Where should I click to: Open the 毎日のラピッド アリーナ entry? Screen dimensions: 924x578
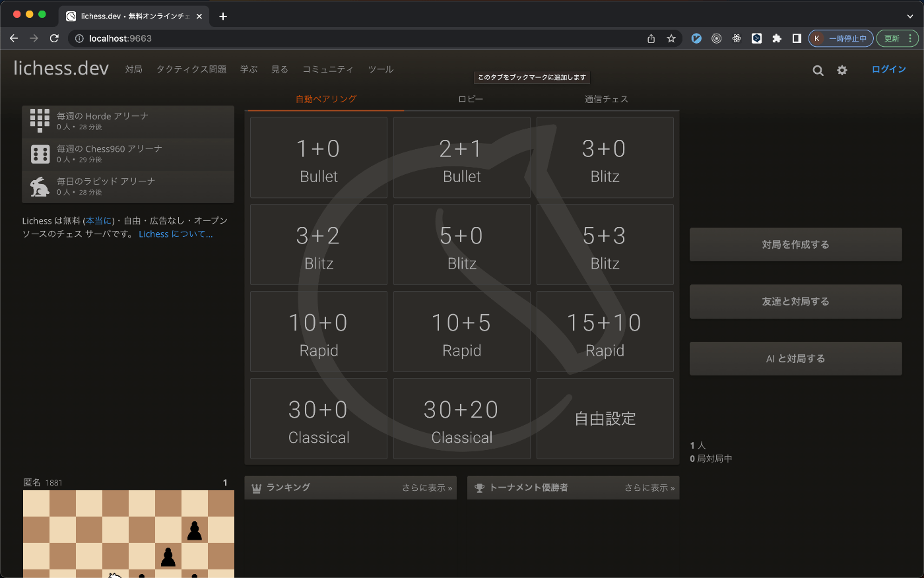point(128,187)
